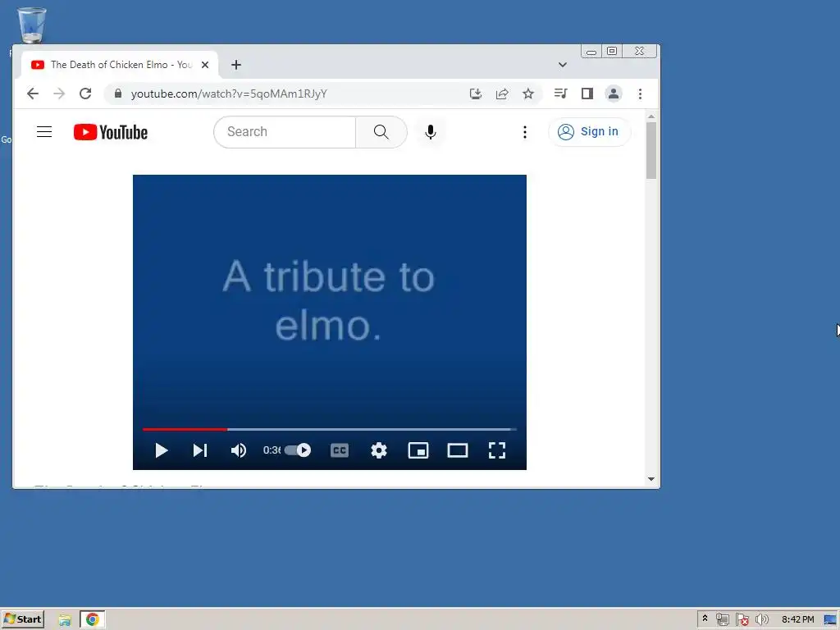Go back to the previous page
840x630 pixels.
click(x=33, y=94)
